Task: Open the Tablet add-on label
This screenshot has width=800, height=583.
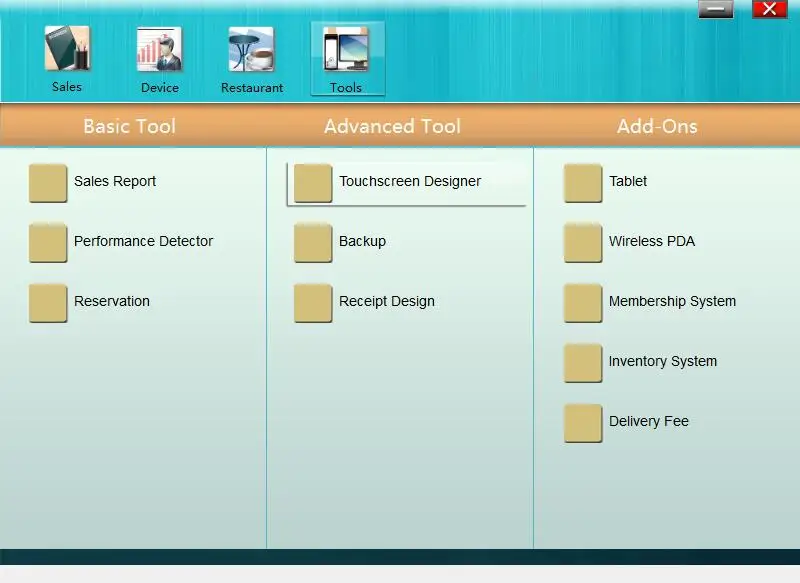Action: (x=628, y=181)
